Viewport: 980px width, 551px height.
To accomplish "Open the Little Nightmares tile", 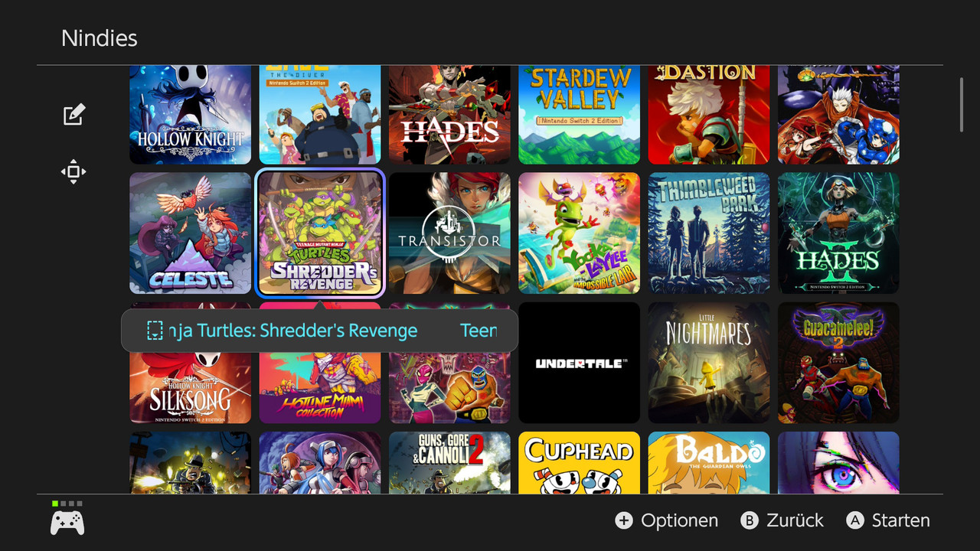I will click(709, 363).
